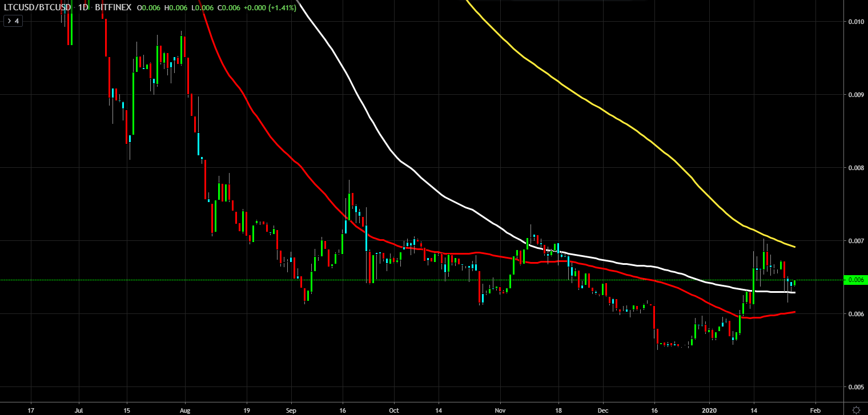Open chart settings gear in bottom-right corner

[x=855, y=409]
